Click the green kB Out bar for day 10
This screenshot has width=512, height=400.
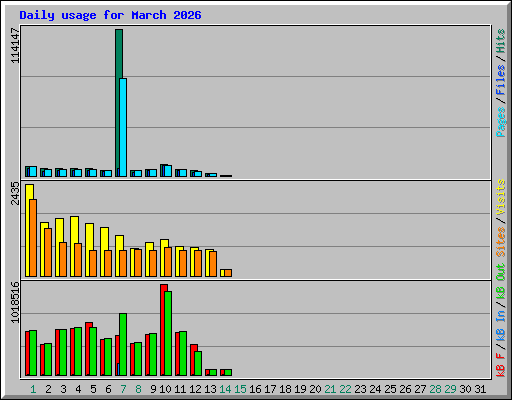[x=168, y=334]
